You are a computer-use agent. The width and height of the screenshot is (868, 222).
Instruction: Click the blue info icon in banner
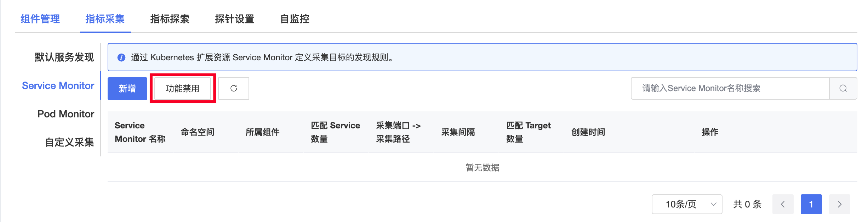coord(121,57)
